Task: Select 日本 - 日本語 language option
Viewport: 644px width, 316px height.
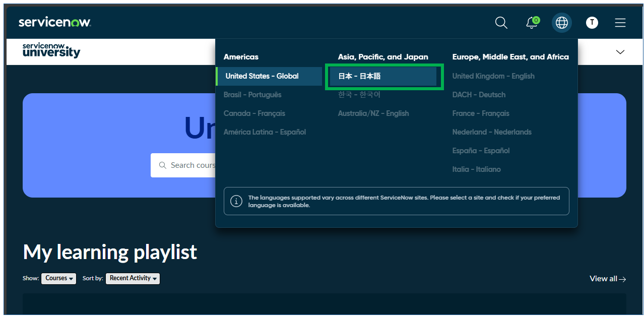Action: click(x=383, y=76)
